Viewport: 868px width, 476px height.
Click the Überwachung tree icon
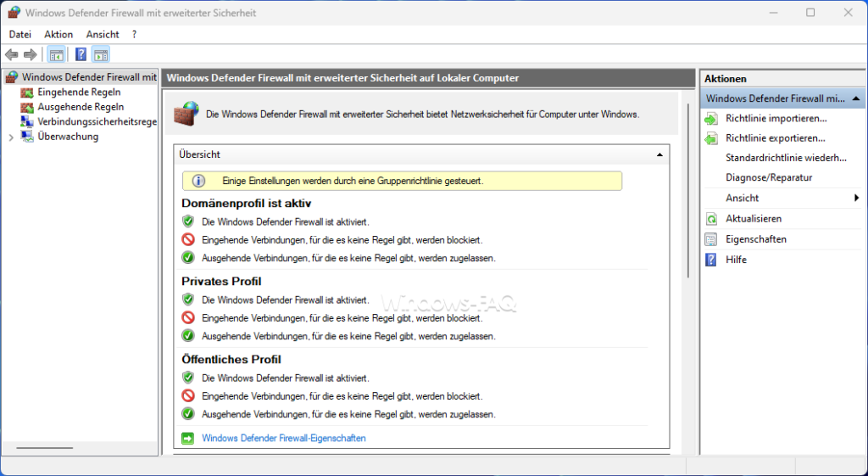click(27, 137)
